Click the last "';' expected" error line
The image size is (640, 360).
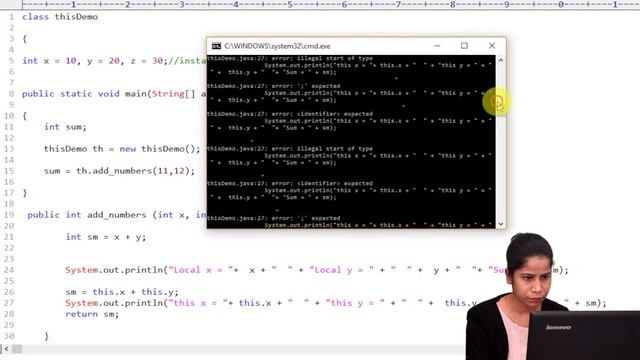273,218
